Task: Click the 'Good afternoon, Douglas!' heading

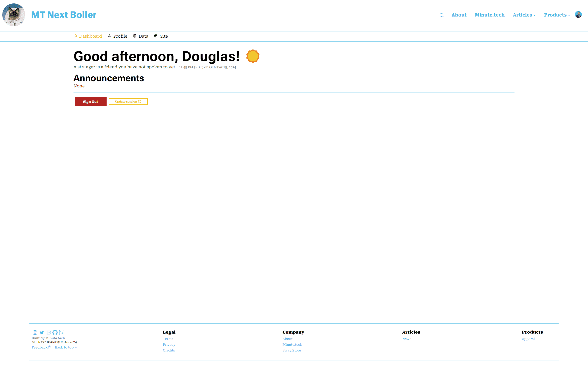Action: (157, 56)
